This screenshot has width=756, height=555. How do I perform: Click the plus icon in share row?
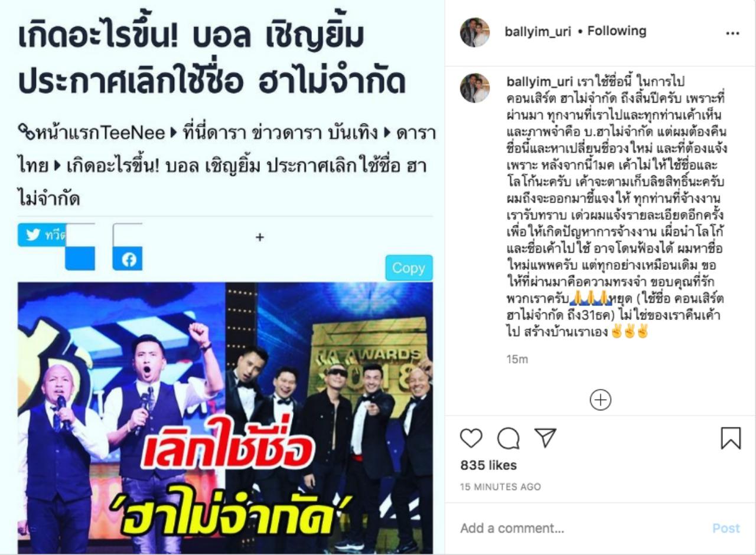[259, 237]
